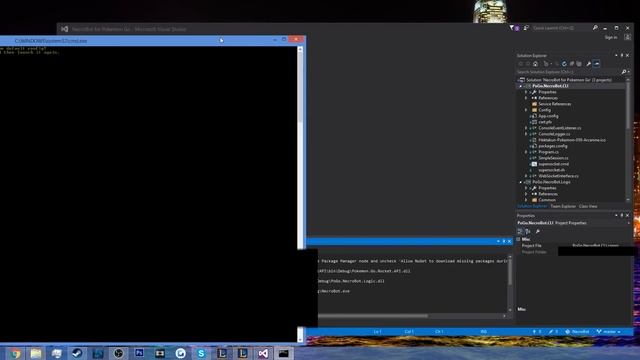Expand the Program.cs node
640x360 pixels.
(x=526, y=152)
